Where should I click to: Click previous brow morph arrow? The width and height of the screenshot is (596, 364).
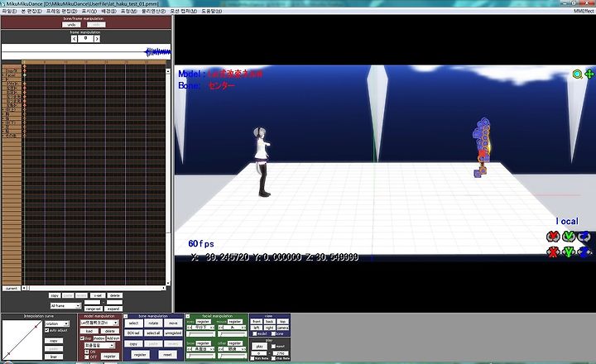[189, 349]
